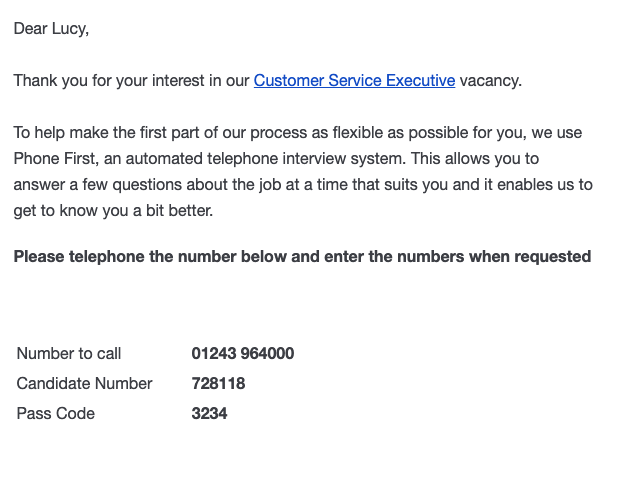The height and width of the screenshot is (481, 622).
Task: Click the 'Phone First' text in paragraph
Action: pyautogui.click(x=55, y=159)
